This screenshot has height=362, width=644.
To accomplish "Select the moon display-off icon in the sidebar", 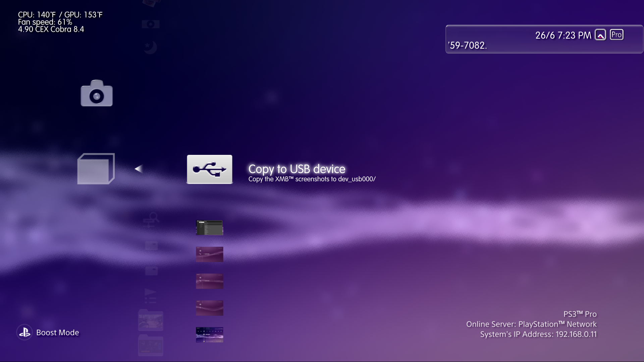I will pyautogui.click(x=150, y=48).
